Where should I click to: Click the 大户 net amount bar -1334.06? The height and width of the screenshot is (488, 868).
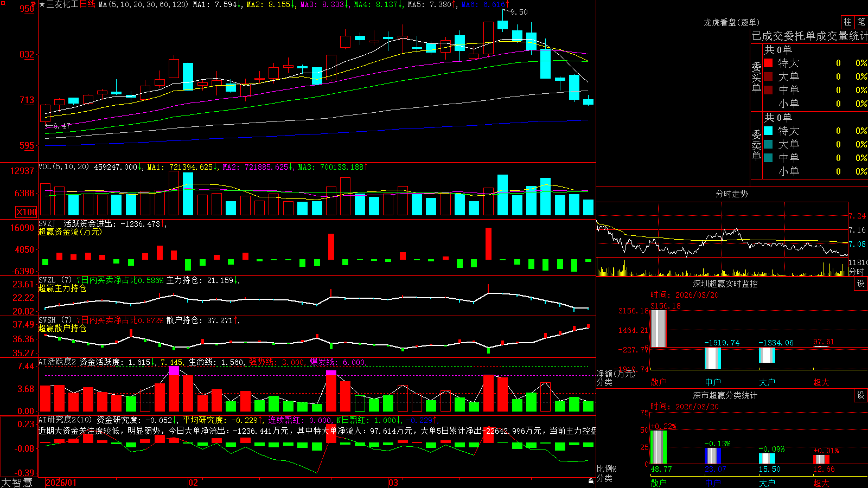click(x=767, y=355)
